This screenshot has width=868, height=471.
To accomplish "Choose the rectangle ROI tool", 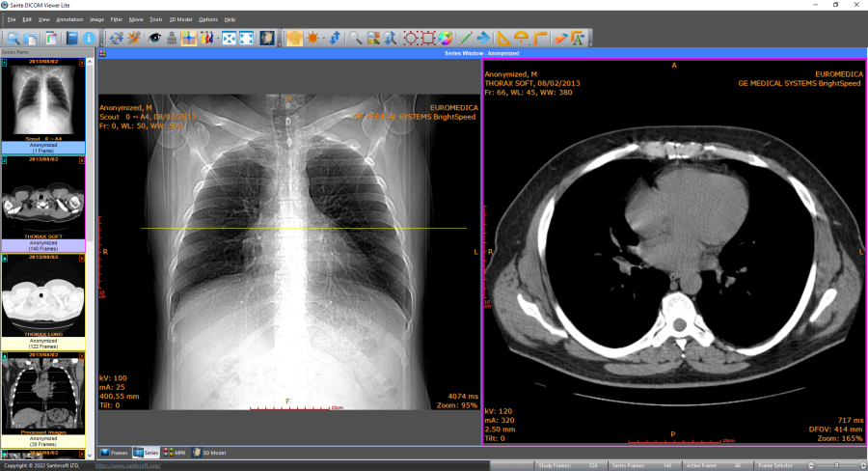I will (428, 39).
